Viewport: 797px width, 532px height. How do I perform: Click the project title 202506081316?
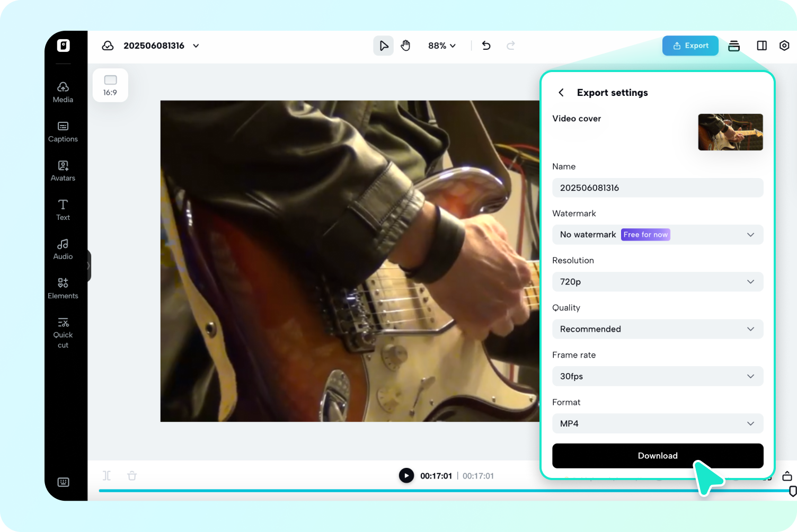[x=154, y=46]
